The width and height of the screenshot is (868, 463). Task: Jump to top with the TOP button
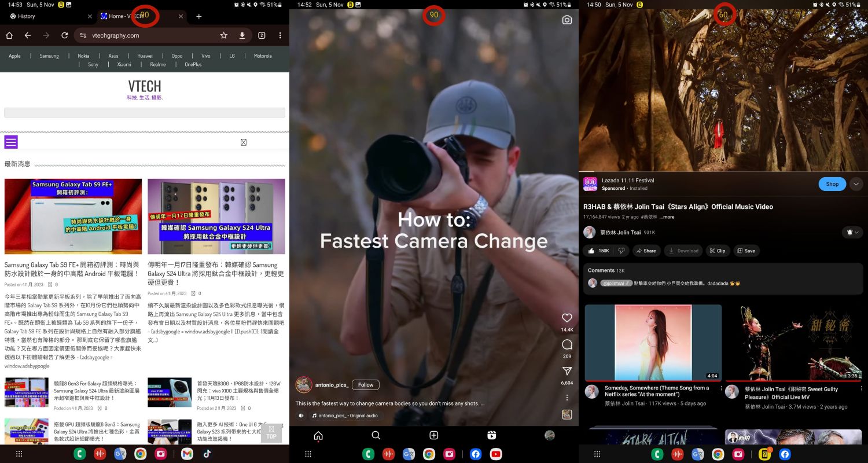(x=271, y=433)
